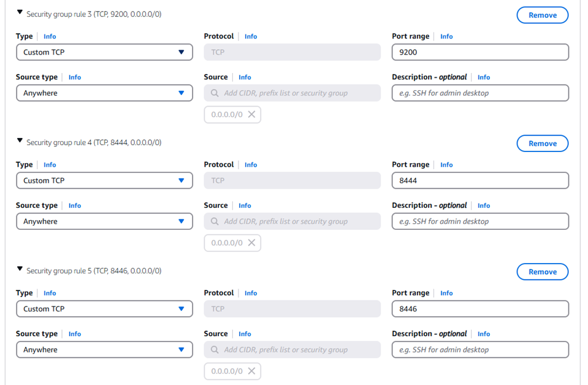Click Info link next to rule 5 Protocol
588x385 pixels.
tap(251, 293)
